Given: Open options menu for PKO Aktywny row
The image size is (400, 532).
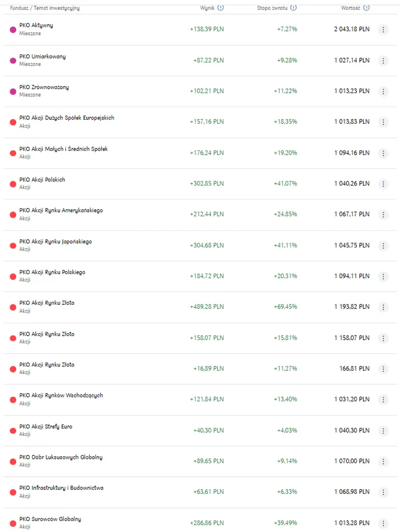Looking at the screenshot, I should click(383, 30).
